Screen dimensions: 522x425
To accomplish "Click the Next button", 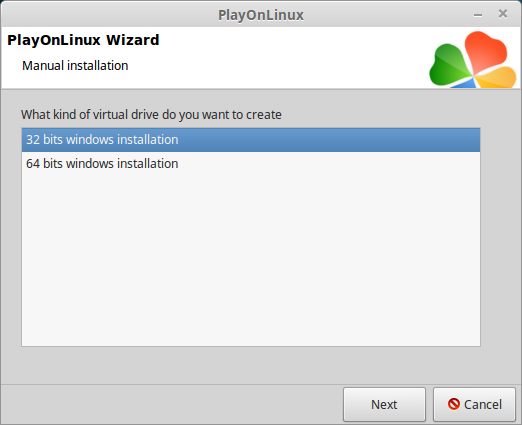I will click(384, 404).
